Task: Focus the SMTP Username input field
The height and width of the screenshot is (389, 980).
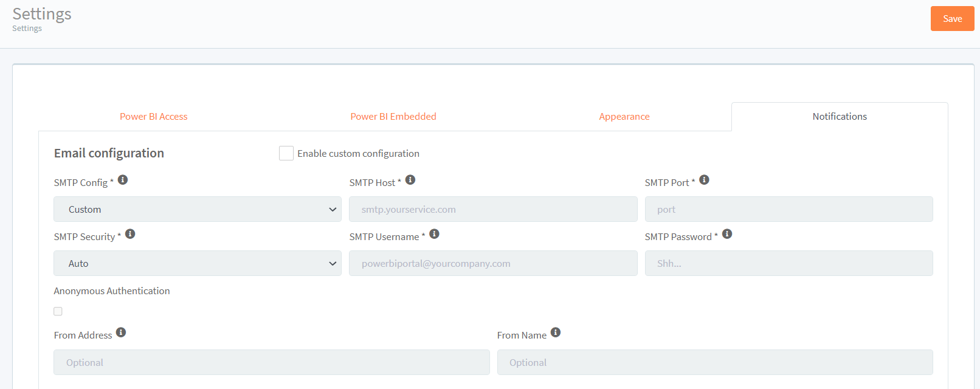Action: pos(493,263)
